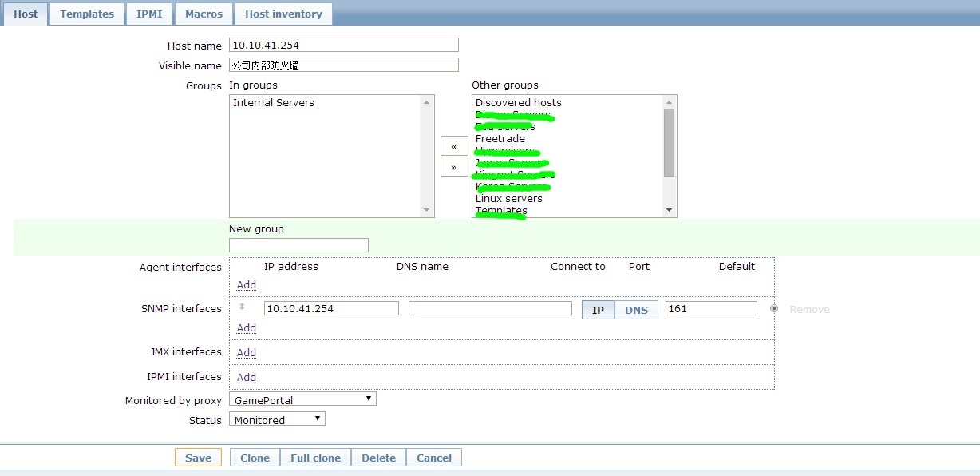
Task: Open the Status dropdown arrow
Action: tap(317, 418)
